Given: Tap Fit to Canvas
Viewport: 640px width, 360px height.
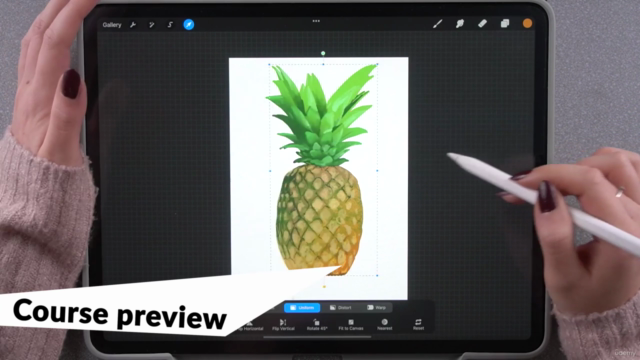Looking at the screenshot, I should 351,325.
